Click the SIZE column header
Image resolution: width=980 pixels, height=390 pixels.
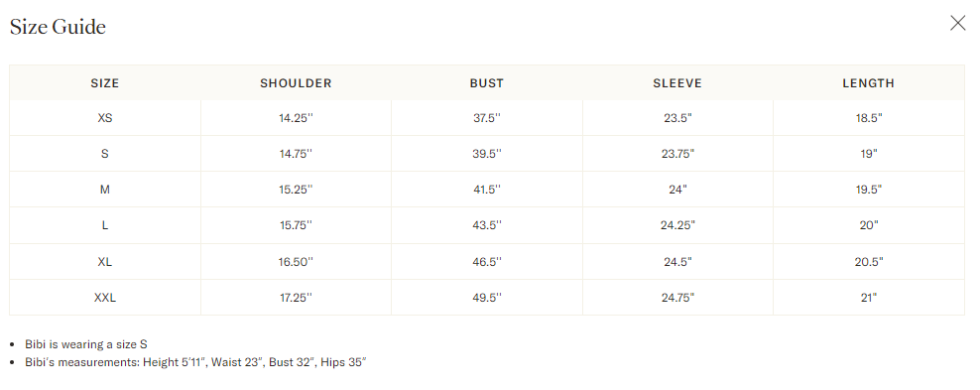(105, 83)
